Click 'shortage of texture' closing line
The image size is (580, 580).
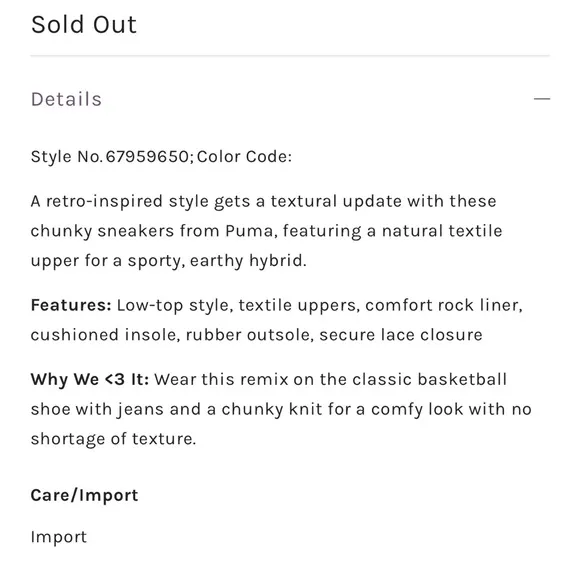(x=113, y=439)
